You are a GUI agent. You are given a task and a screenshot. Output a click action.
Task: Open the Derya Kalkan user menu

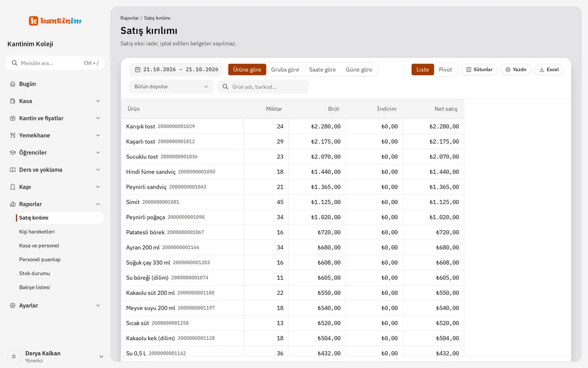click(55, 357)
